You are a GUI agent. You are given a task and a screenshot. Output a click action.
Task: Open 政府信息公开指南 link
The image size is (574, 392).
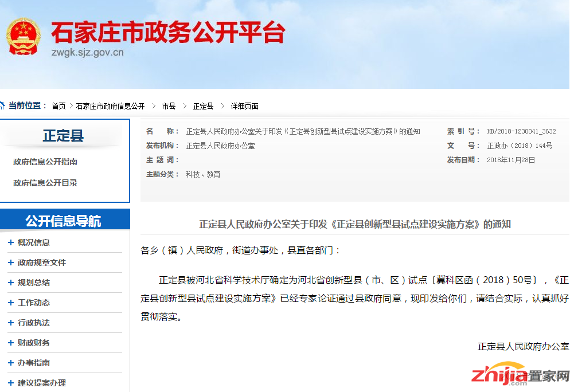click(45, 162)
